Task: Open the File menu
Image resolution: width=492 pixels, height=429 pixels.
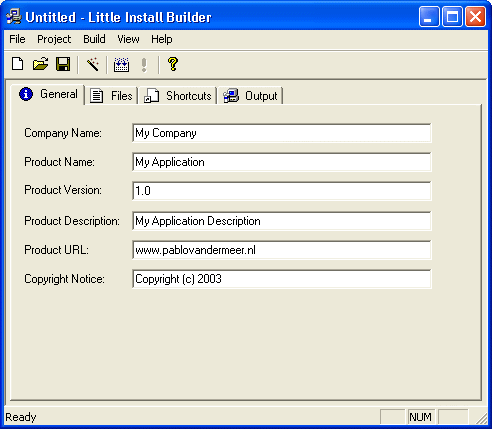Action: point(17,39)
